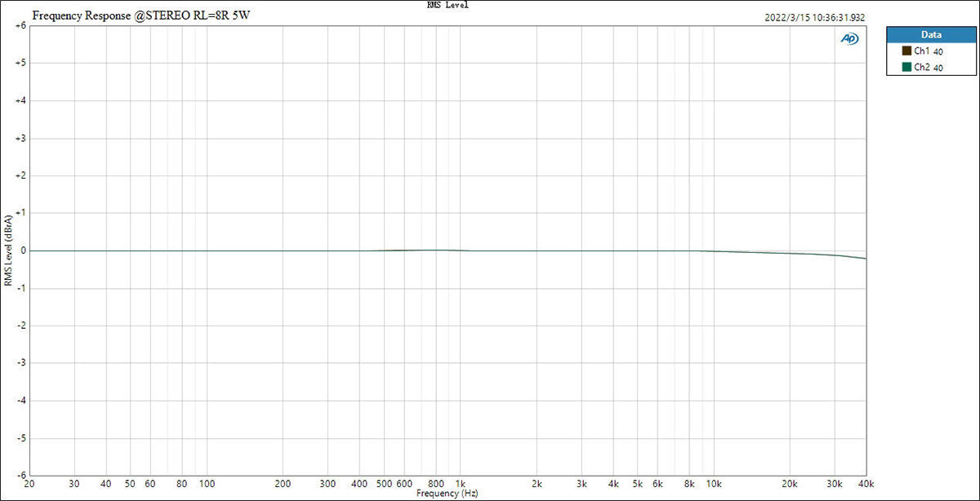Image resolution: width=980 pixels, height=501 pixels.
Task: Click the 0 value on the Y axis
Action: point(24,250)
